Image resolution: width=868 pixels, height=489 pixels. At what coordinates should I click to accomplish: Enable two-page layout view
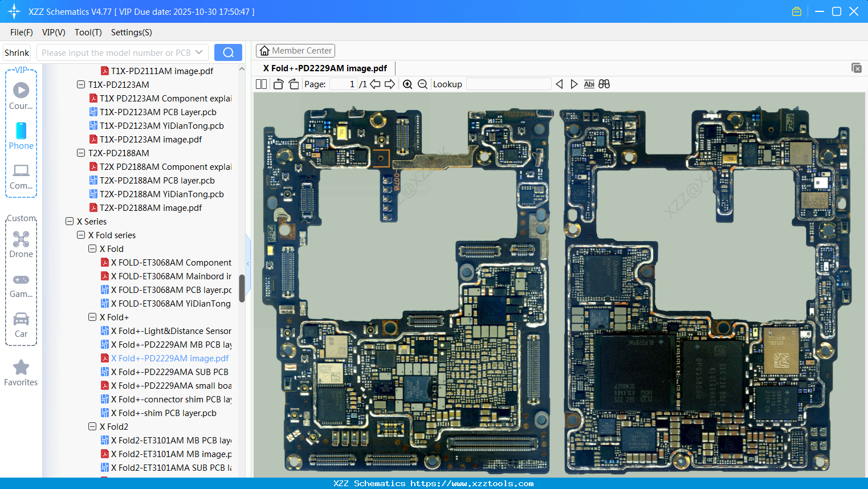point(261,84)
